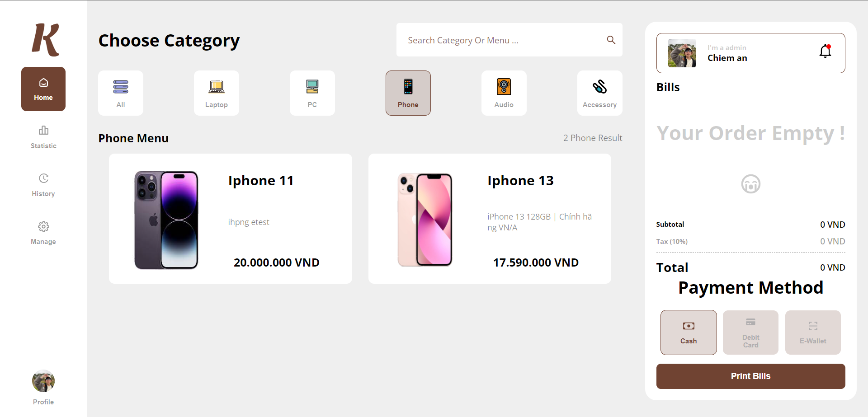
Task: Choose Debit Card payment method
Action: [750, 333]
